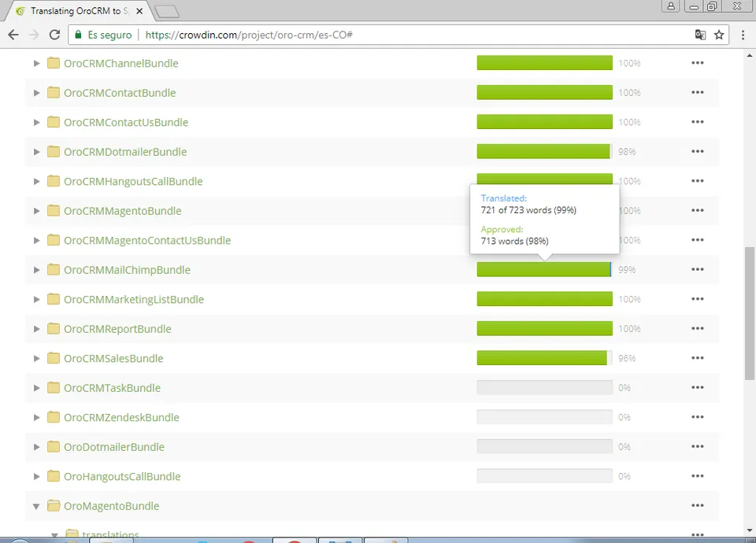The height and width of the screenshot is (543, 756).
Task: Open more options for OroCRMContactBundle
Action: 697,92
